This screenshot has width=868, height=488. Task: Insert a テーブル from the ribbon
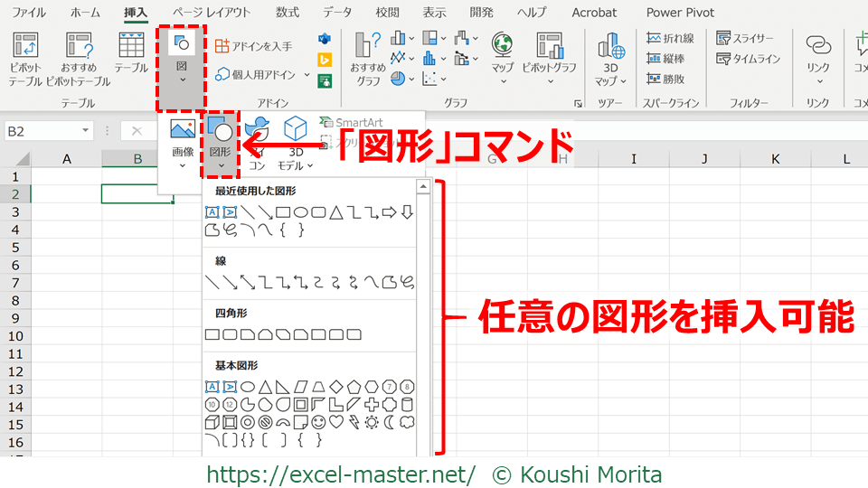[131, 54]
